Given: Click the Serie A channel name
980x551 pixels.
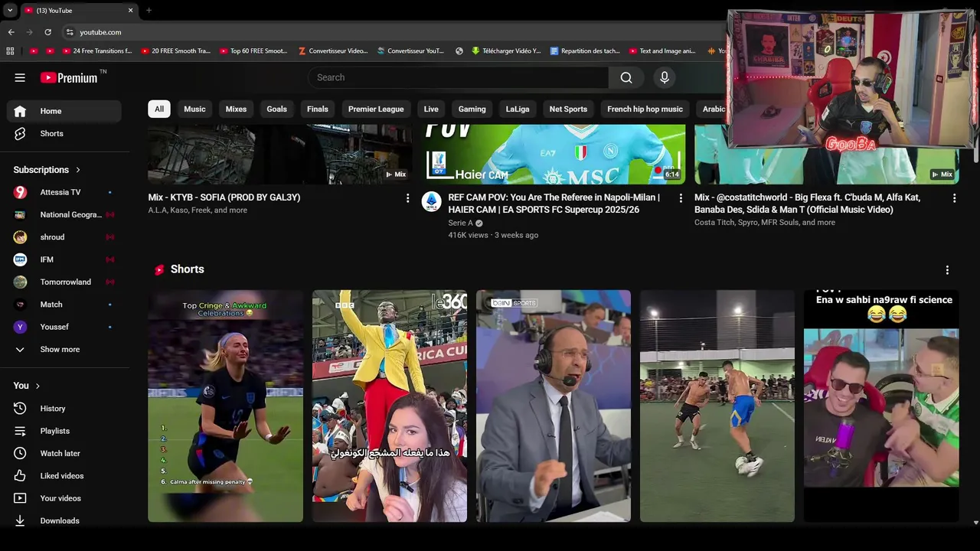Looking at the screenshot, I should pos(460,223).
